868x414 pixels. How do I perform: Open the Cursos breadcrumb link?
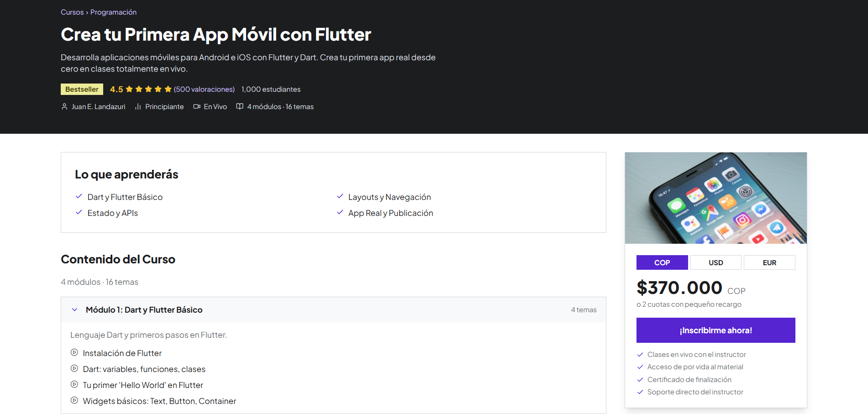[72, 12]
